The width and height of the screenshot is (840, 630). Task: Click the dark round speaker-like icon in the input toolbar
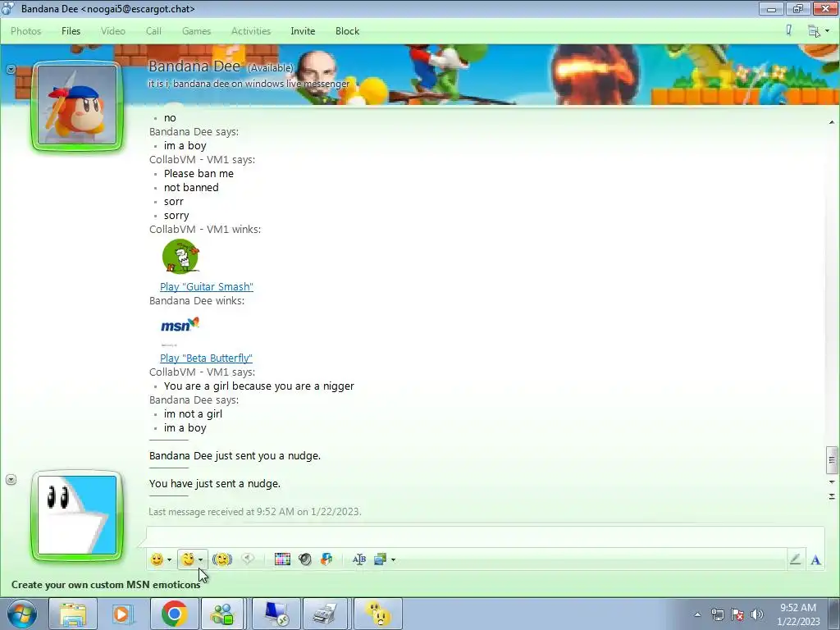pos(305,559)
